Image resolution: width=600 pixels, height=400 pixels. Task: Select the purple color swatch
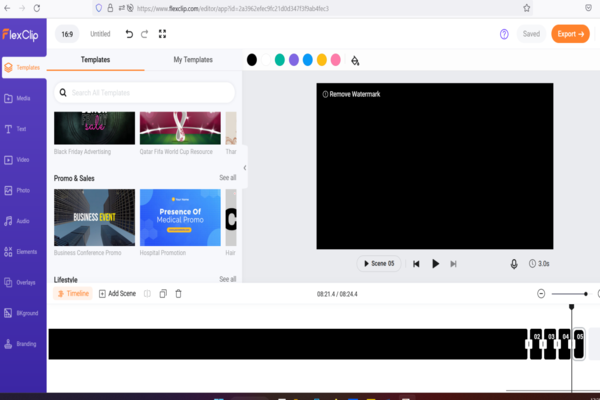pyautogui.click(x=293, y=60)
